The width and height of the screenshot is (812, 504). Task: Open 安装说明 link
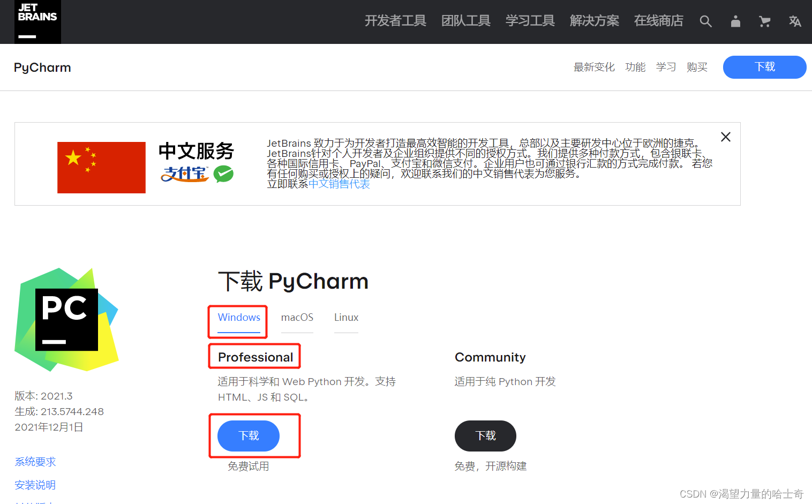35,485
